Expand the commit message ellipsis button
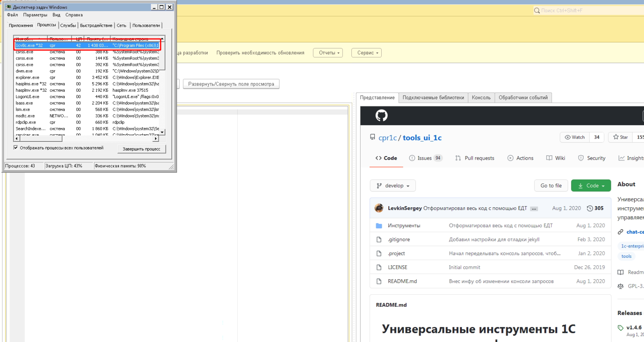The width and height of the screenshot is (644, 342). (534, 209)
